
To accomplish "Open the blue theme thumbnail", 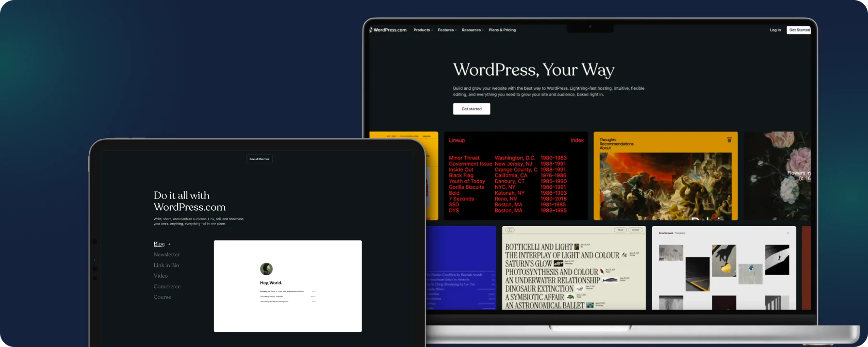I will coord(461,268).
